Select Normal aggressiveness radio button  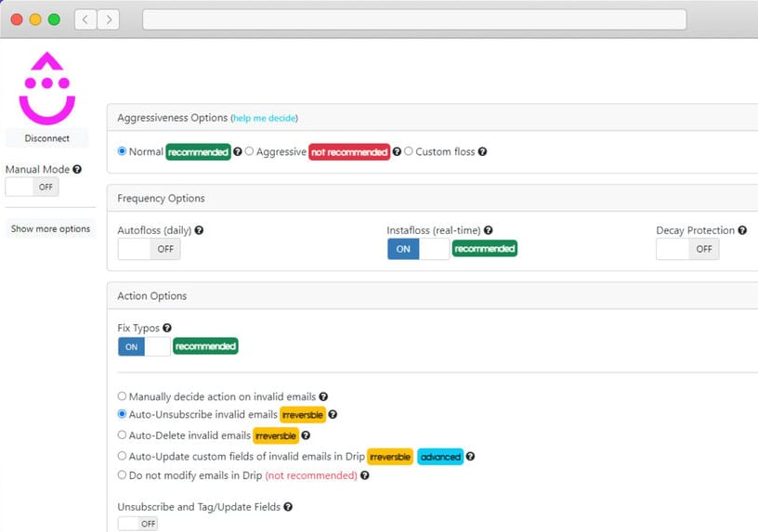[122, 151]
